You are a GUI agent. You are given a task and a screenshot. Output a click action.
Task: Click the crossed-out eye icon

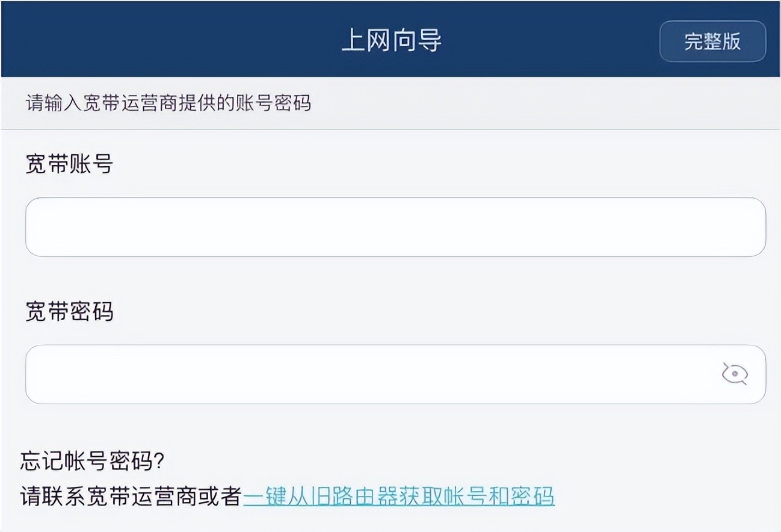pyautogui.click(x=735, y=374)
